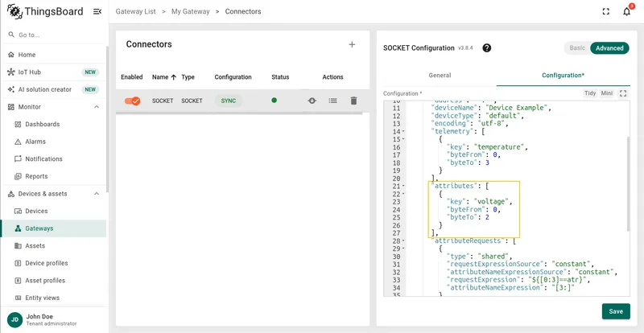Click the Asset profiles icon
644x333 pixels.
(x=18, y=281)
